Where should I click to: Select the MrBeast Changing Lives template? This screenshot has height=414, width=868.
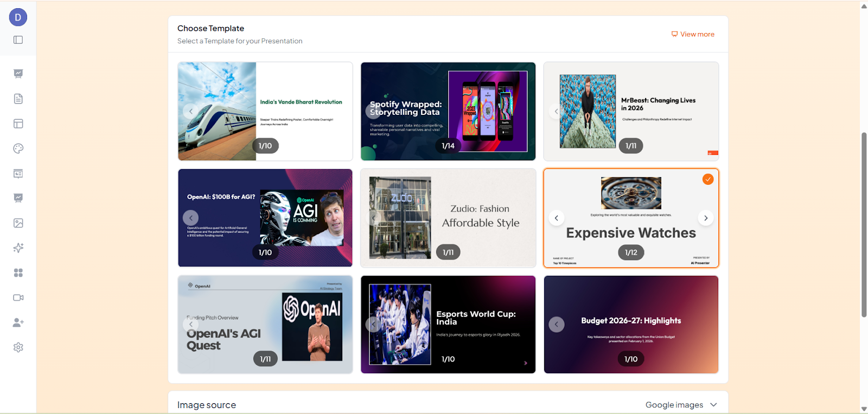coord(631,111)
